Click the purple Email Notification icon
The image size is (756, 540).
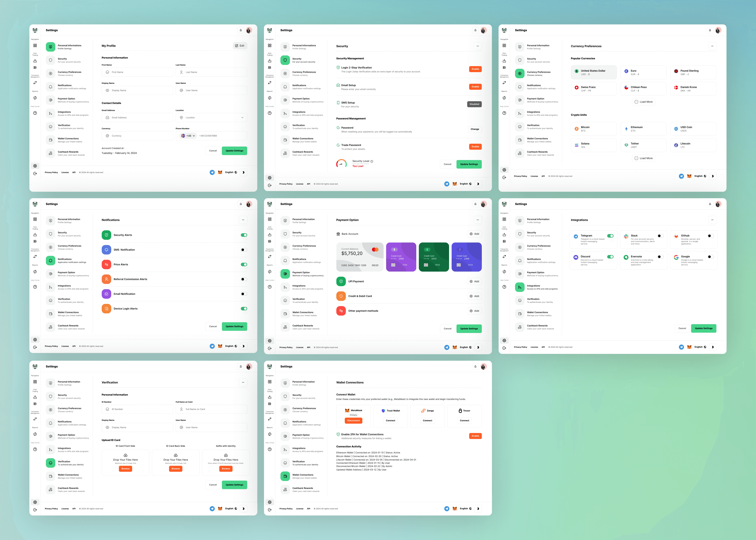[106, 294]
